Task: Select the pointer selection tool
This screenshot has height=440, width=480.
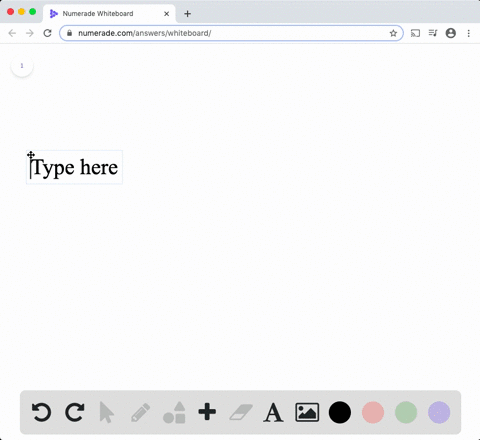Action: coord(107,412)
